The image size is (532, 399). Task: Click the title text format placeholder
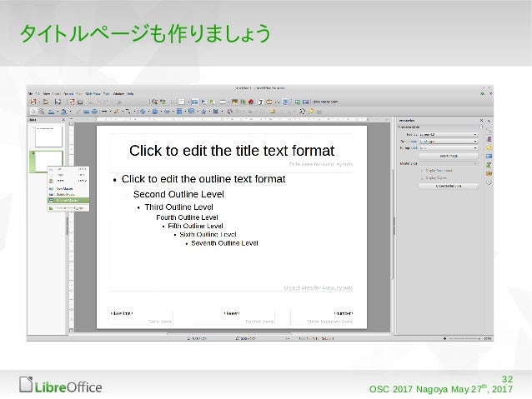point(232,151)
